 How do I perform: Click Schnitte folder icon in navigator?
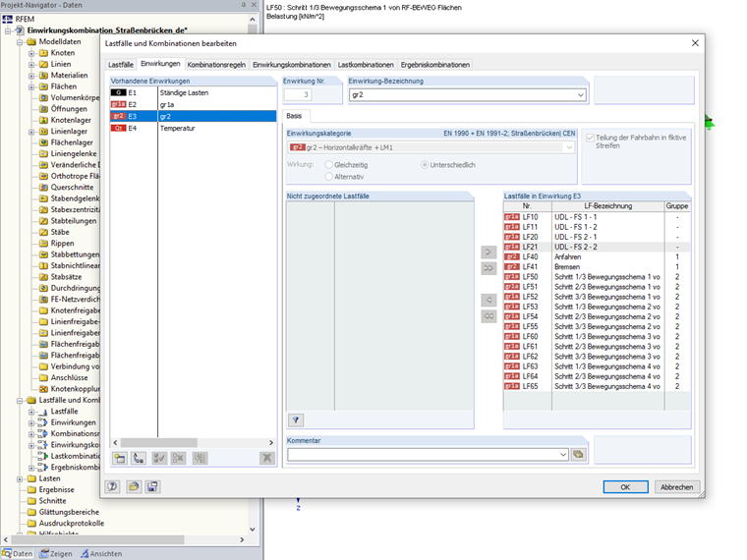tap(31, 501)
